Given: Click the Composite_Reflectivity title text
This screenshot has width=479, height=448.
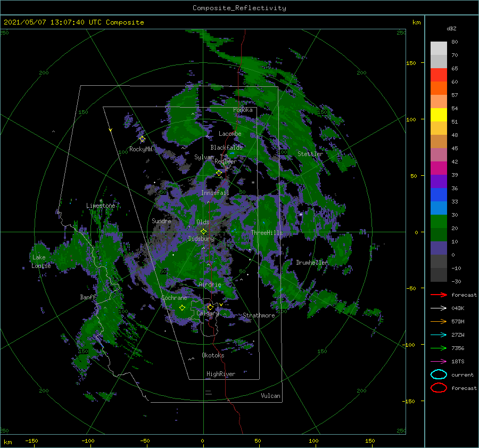Looking at the screenshot, I should tap(240, 8).
